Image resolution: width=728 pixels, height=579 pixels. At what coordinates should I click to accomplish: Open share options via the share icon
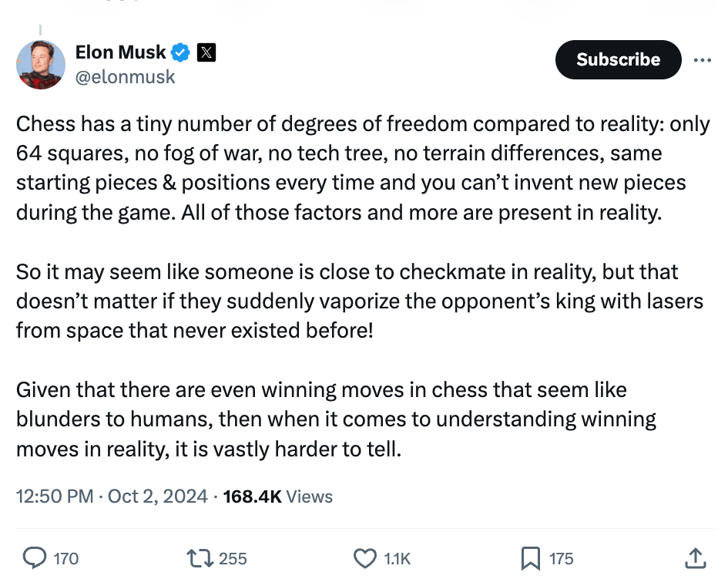pos(694,557)
